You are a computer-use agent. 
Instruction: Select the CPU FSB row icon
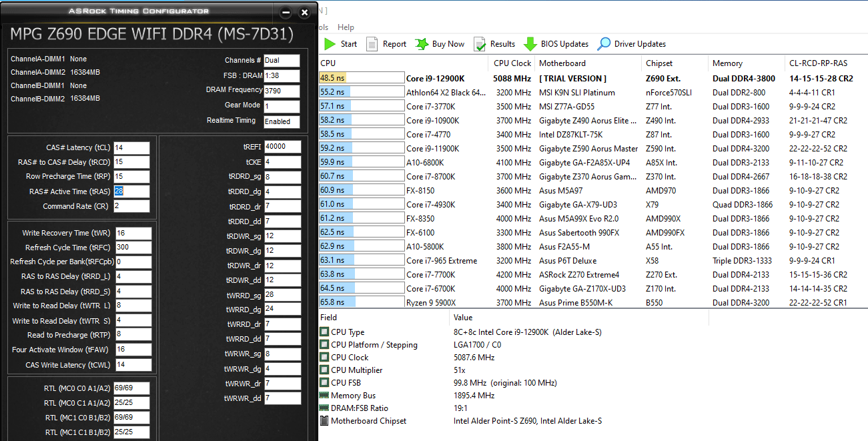click(324, 383)
